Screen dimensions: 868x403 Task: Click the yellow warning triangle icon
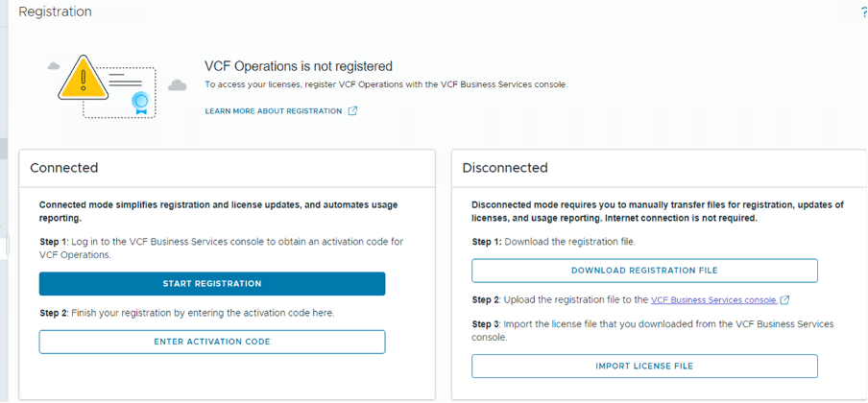[x=83, y=78]
